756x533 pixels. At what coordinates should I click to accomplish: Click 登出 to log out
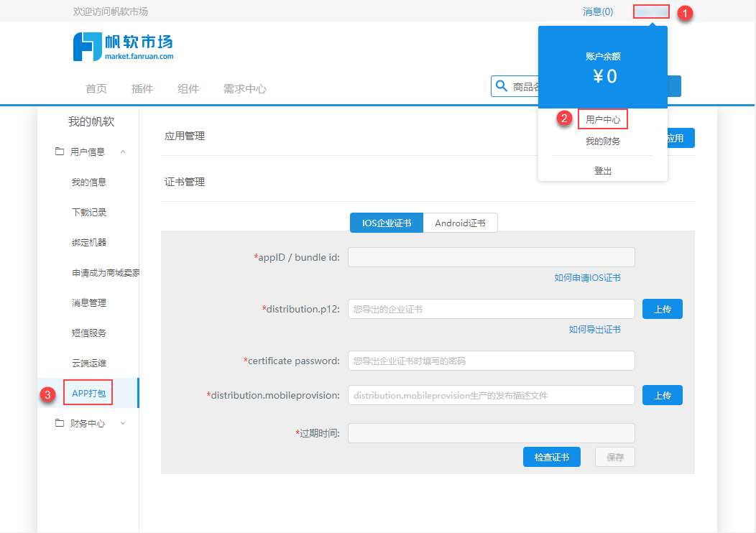(603, 170)
